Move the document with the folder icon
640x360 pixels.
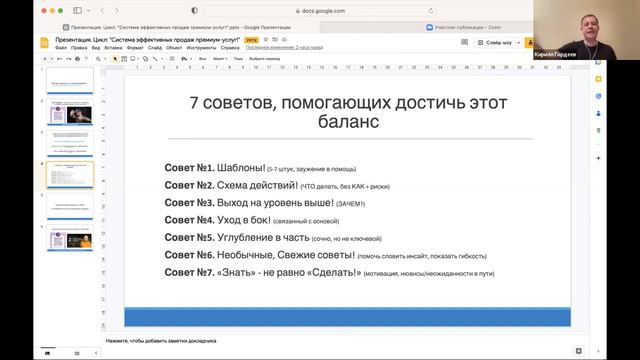pyautogui.click(x=275, y=40)
